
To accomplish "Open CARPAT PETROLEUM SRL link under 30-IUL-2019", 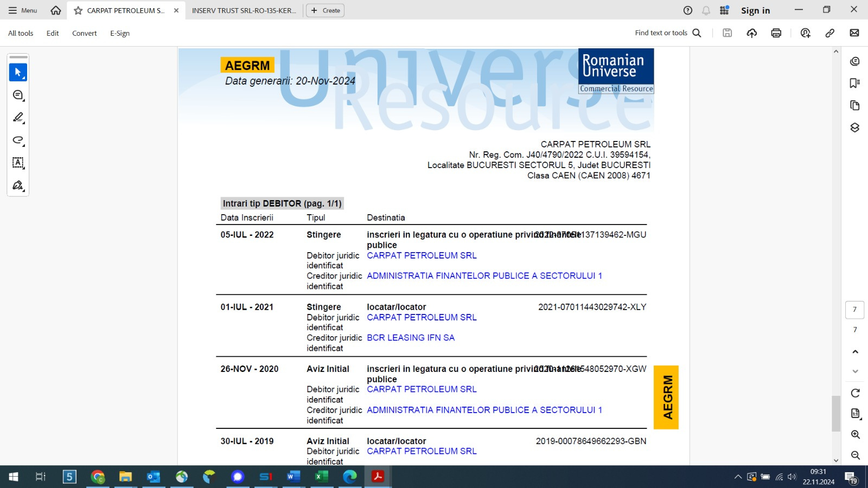I will point(422,451).
